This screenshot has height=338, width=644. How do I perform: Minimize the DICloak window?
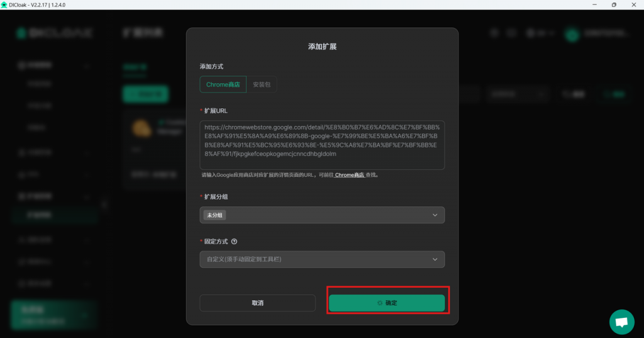click(593, 4)
